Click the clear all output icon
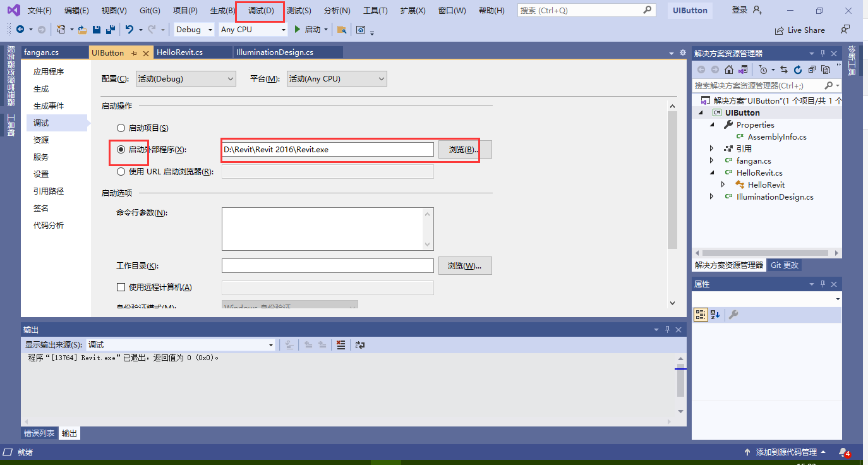The width and height of the screenshot is (868, 465). (x=341, y=345)
